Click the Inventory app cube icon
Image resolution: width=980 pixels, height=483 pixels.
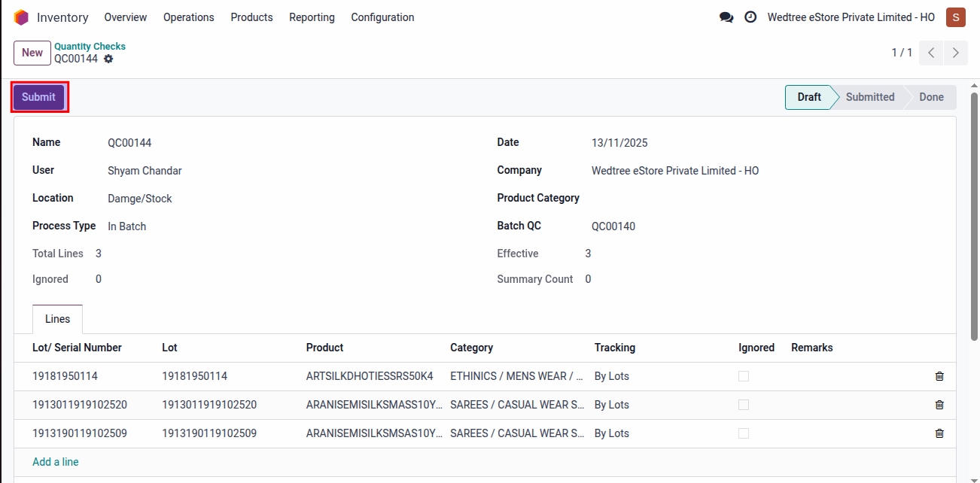click(21, 17)
